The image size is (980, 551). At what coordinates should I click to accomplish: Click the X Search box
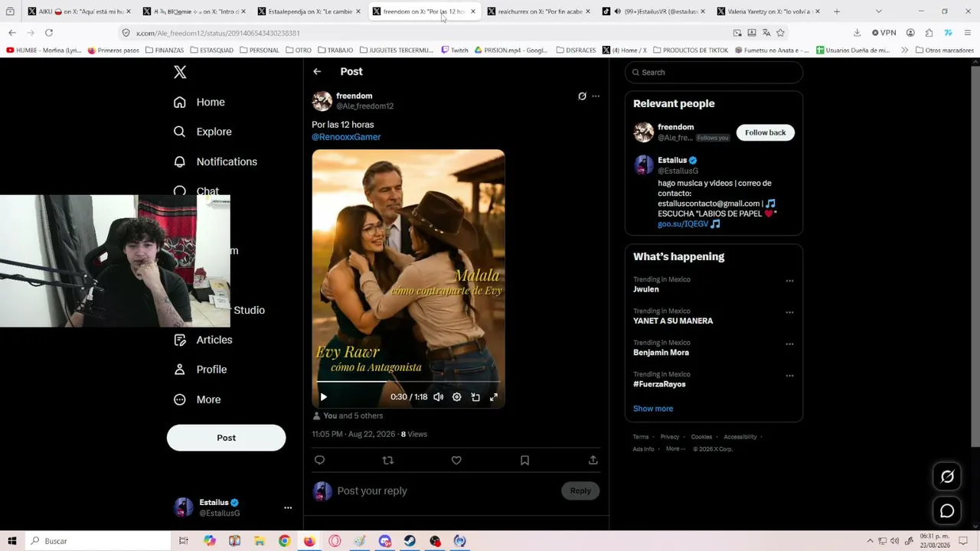point(714,72)
